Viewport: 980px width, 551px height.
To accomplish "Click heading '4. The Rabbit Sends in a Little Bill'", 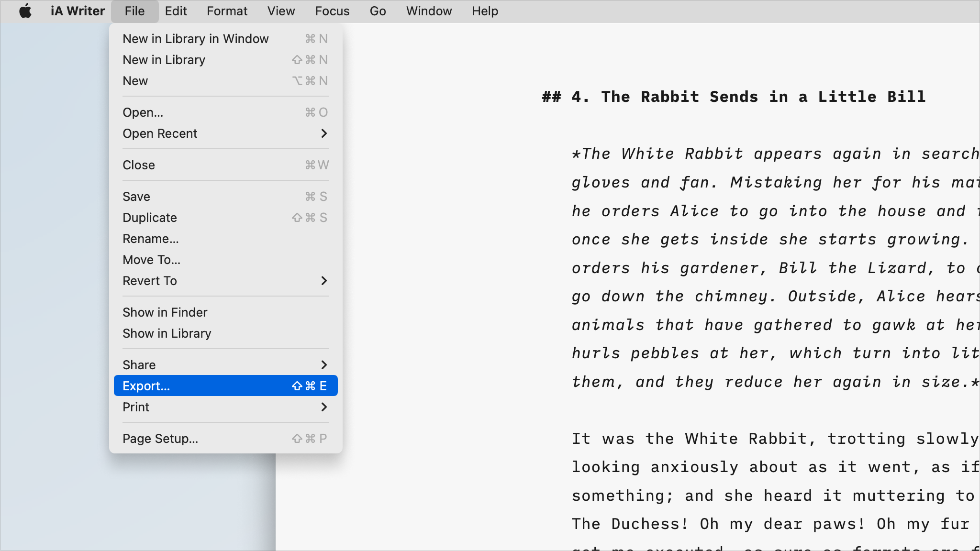I will 734,97.
